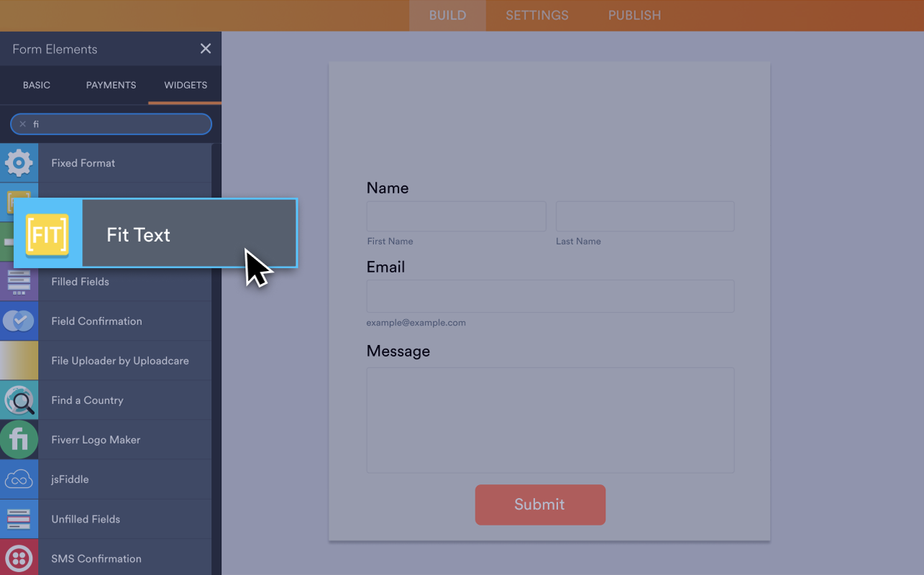Screen dimensions: 924x575
Task: Click the First Name input field
Action: (x=456, y=216)
